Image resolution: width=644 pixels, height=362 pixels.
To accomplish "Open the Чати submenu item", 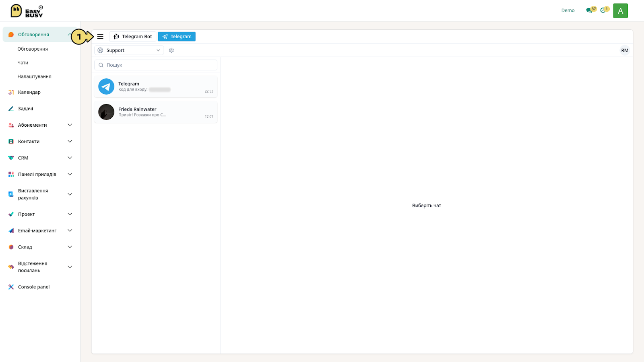I will pos(23,63).
